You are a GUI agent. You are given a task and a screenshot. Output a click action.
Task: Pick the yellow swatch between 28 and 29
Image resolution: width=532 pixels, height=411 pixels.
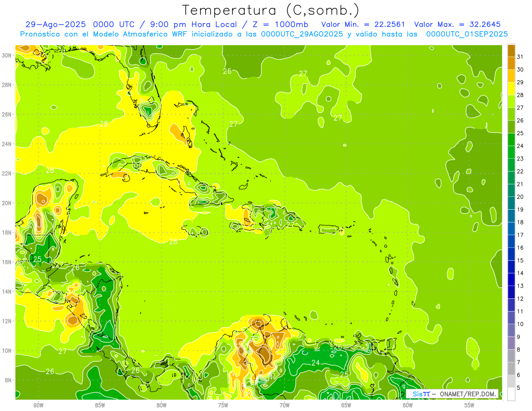point(511,89)
